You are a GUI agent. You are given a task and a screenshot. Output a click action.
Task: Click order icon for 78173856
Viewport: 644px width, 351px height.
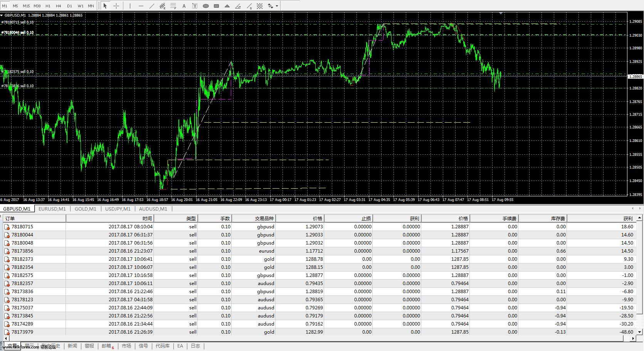[7, 251]
